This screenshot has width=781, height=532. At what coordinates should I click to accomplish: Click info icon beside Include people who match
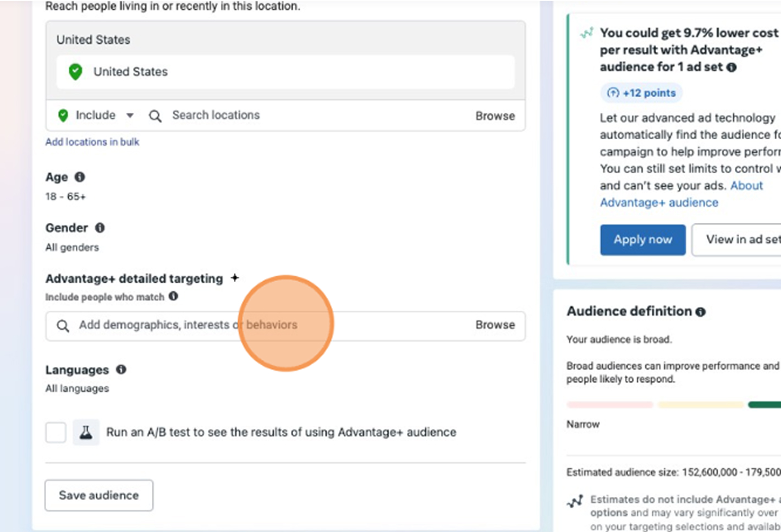point(173,297)
